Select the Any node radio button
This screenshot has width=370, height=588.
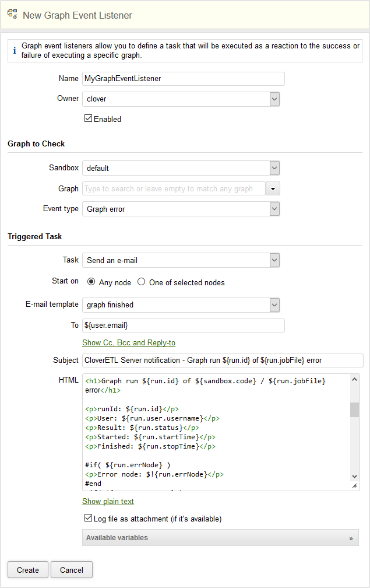click(x=91, y=282)
